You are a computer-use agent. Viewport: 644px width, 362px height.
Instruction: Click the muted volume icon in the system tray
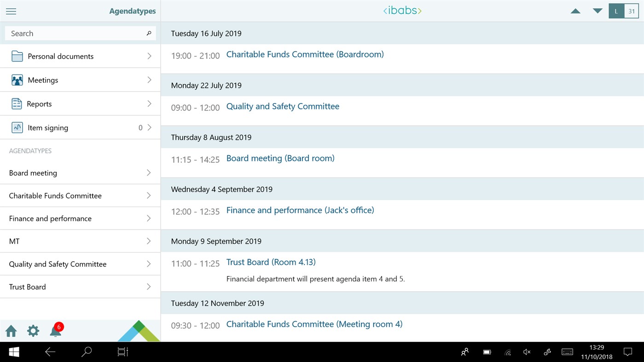527,352
